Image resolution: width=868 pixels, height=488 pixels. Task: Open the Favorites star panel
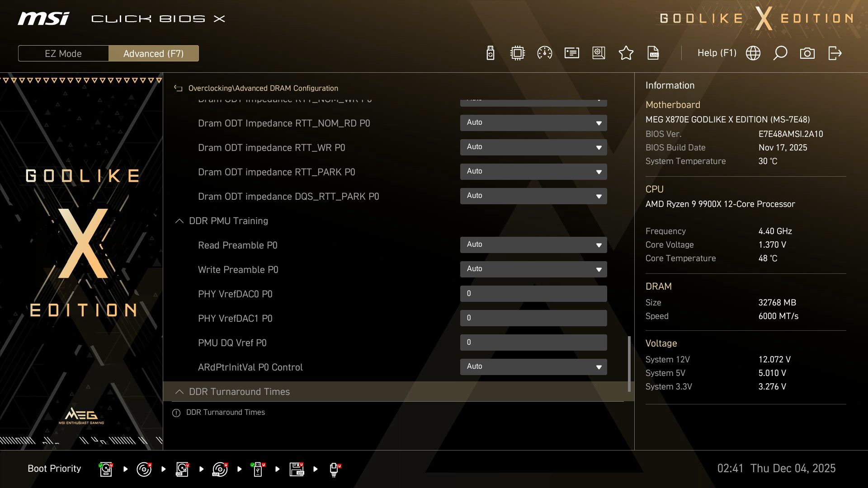click(x=626, y=53)
